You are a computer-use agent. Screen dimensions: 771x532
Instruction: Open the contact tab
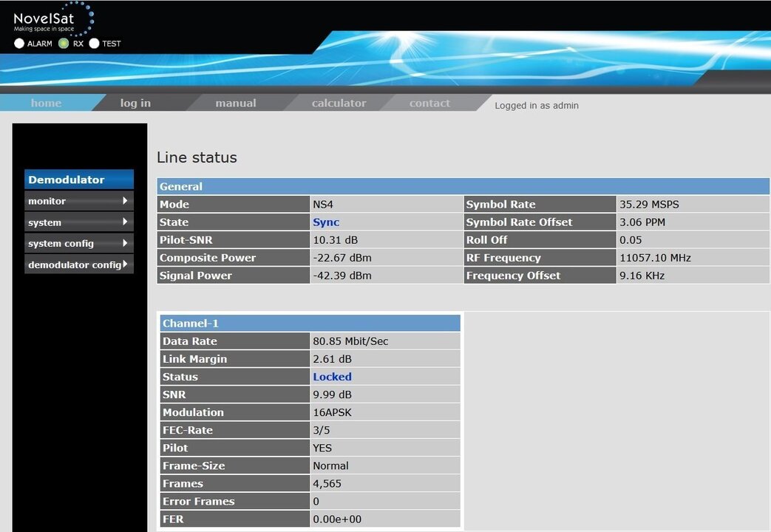tap(429, 103)
